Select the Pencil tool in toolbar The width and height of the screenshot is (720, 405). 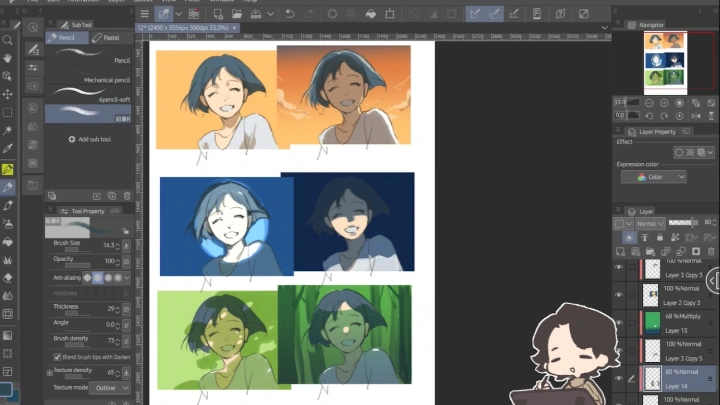pyautogui.click(x=7, y=187)
